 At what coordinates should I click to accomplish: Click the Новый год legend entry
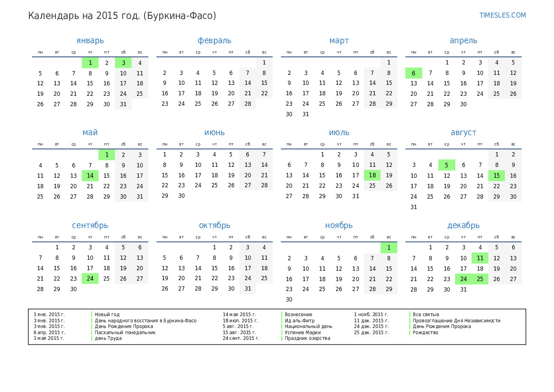tap(107, 315)
